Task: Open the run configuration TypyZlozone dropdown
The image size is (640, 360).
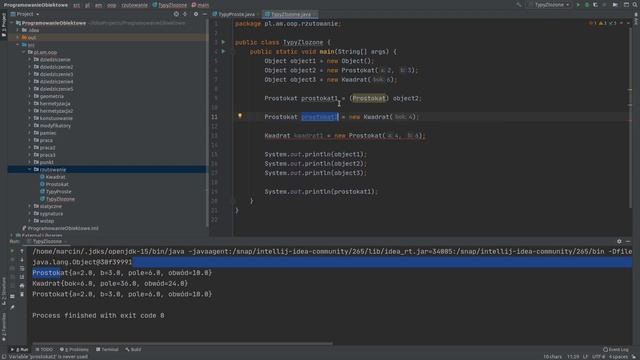Action: click(550, 5)
